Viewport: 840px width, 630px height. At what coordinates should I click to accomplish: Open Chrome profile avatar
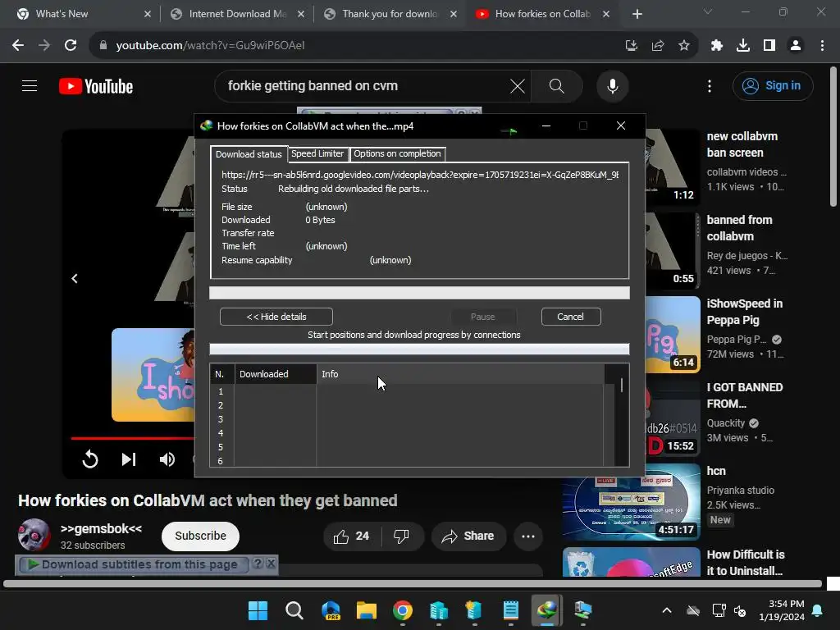(796, 46)
